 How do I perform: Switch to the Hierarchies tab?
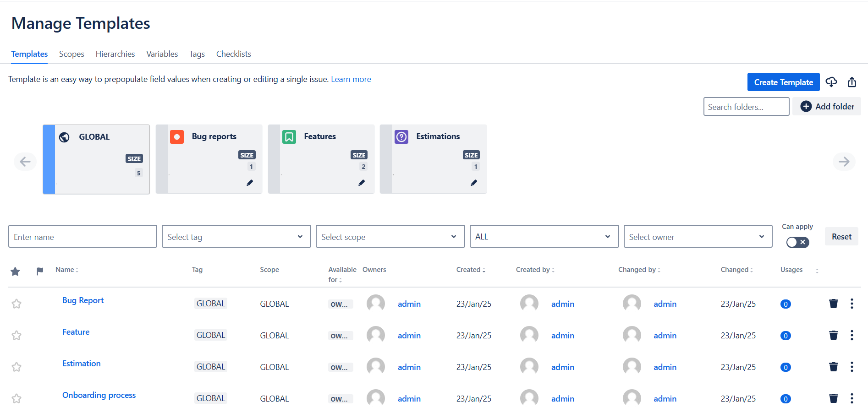click(x=115, y=54)
